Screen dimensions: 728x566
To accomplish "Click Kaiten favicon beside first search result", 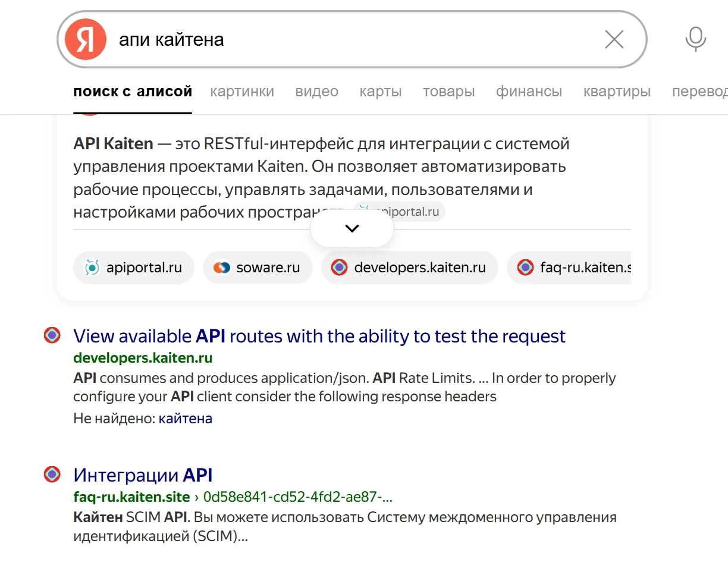I will [52, 335].
